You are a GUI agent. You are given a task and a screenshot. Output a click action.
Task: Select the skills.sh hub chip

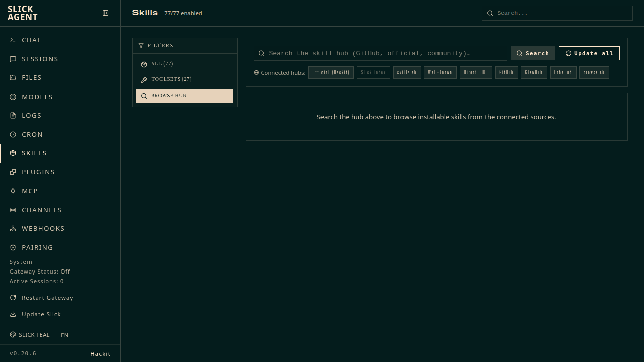[407, 72]
